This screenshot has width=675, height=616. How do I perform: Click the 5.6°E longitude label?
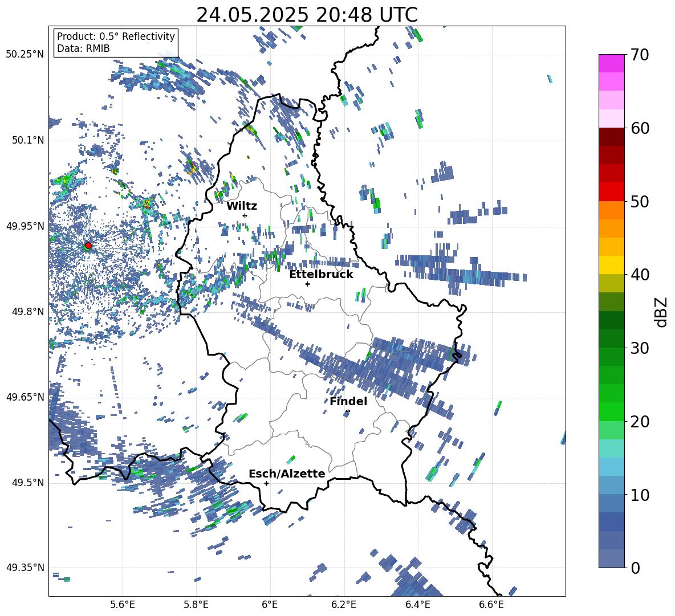123,605
